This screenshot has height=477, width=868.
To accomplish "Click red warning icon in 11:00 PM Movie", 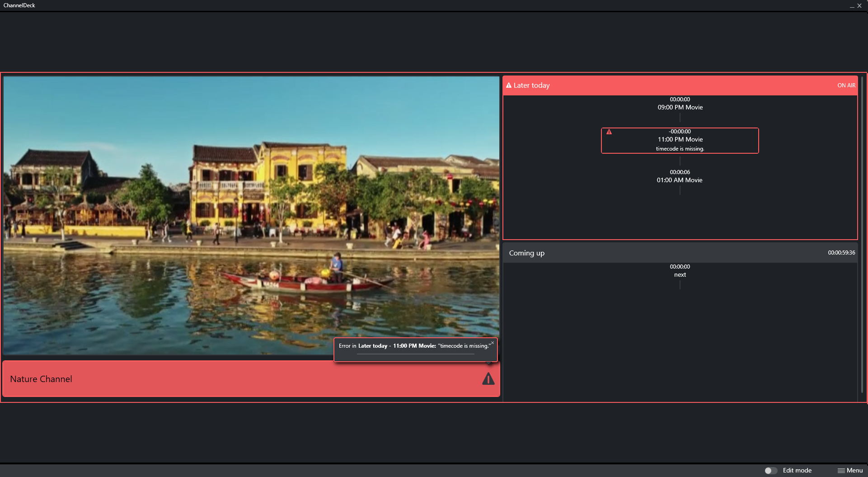I will (x=609, y=132).
